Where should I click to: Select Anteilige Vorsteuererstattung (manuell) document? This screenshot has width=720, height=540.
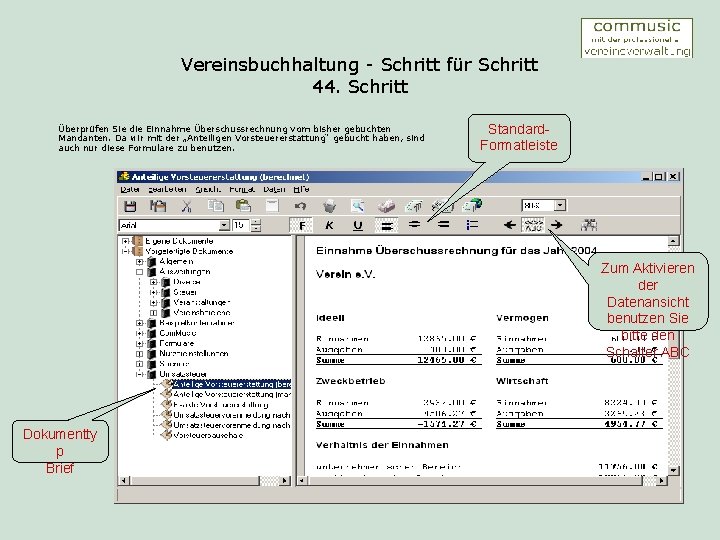tap(232, 394)
